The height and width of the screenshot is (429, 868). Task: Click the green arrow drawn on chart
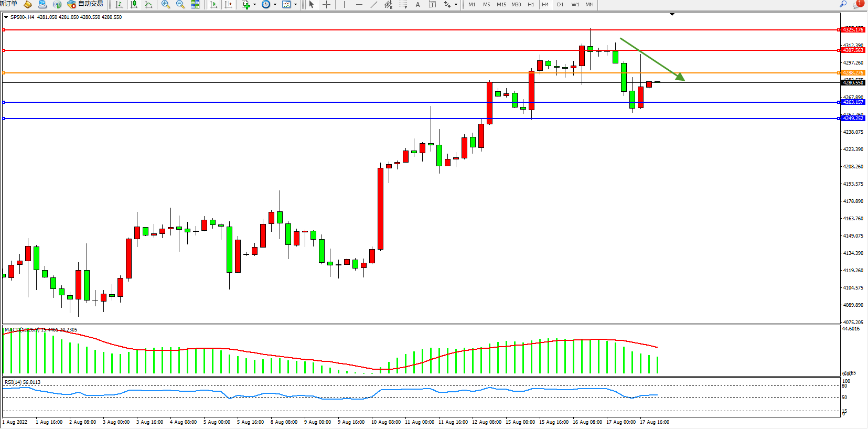click(x=652, y=59)
